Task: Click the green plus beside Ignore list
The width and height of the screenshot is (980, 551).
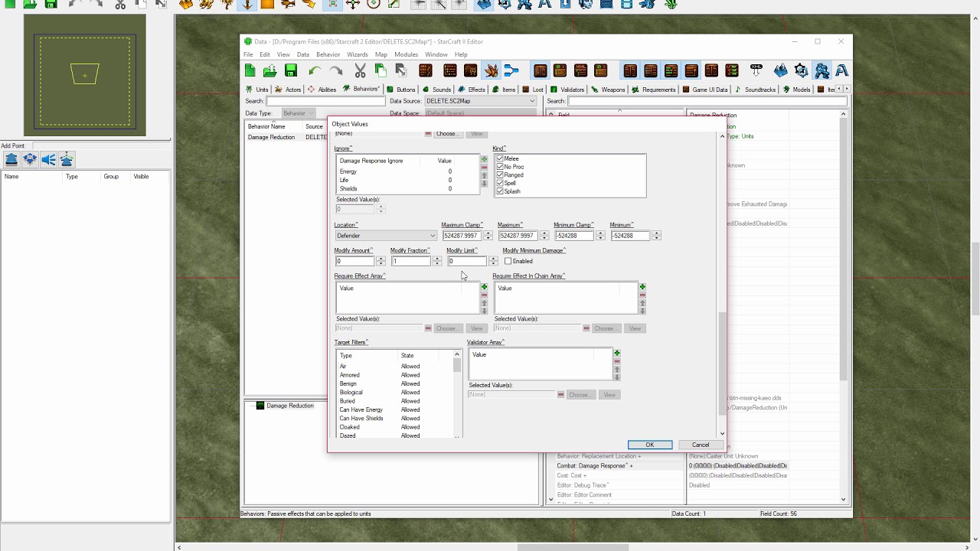Action: click(x=484, y=159)
